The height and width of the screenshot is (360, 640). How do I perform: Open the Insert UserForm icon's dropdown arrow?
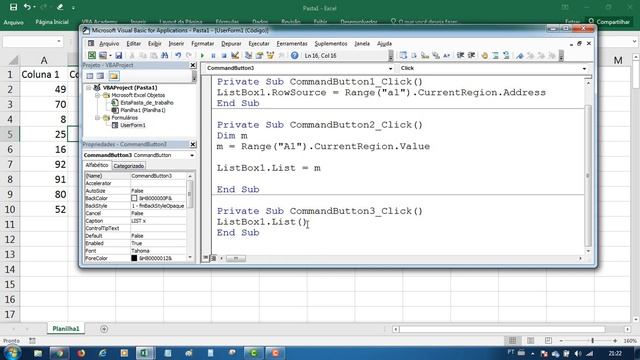[x=110, y=56]
